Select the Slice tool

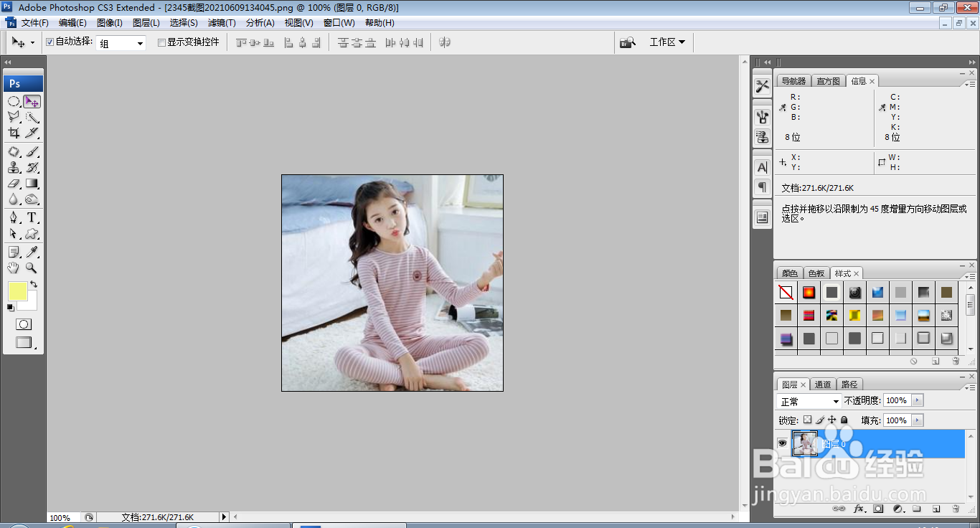pos(32,133)
